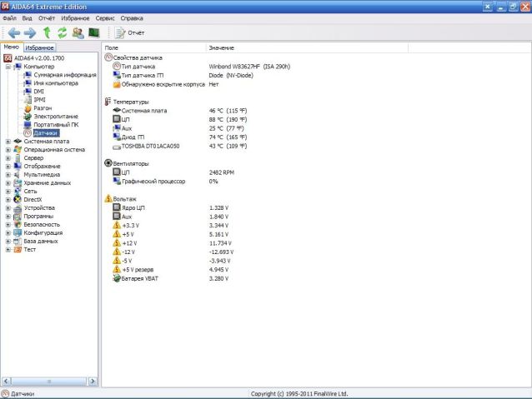Select the IPMI tree item
The width and height of the screenshot is (532, 399).
click(x=39, y=100)
